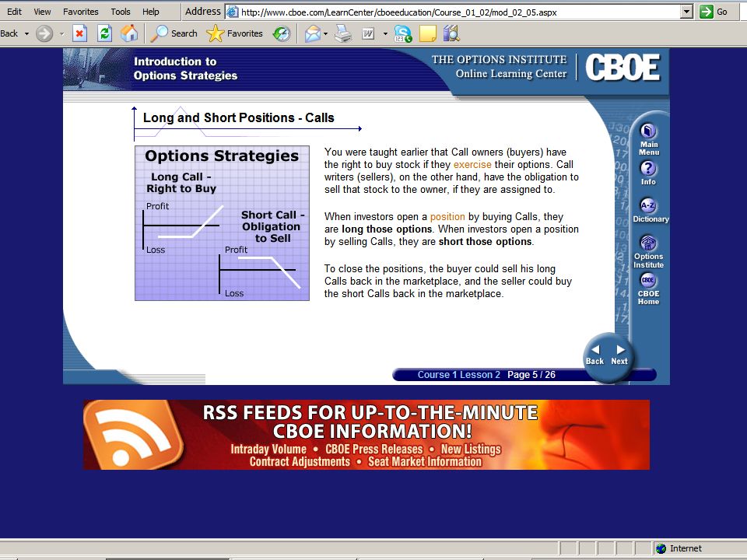The width and height of the screenshot is (747, 560).
Task: Open the Help menu
Action: pos(150,12)
